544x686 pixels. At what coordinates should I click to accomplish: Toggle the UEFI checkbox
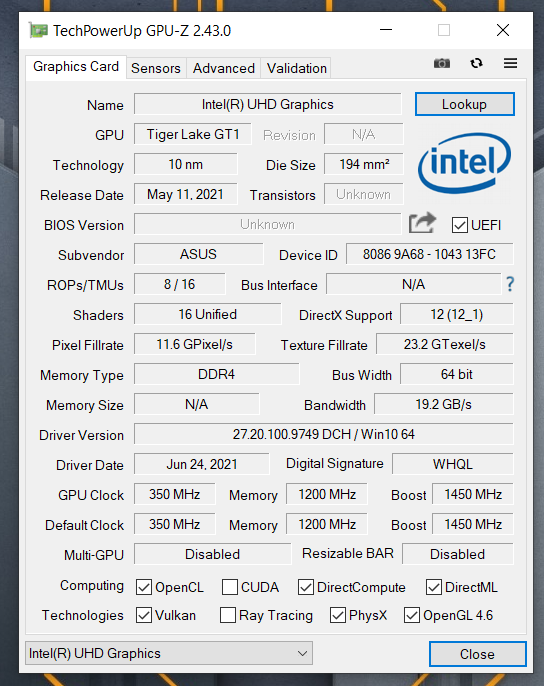click(460, 225)
